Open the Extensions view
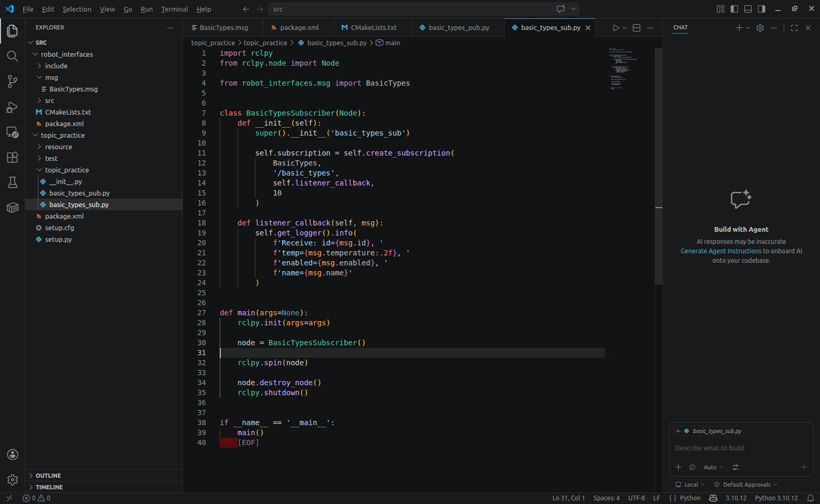820x504 pixels. (x=13, y=157)
